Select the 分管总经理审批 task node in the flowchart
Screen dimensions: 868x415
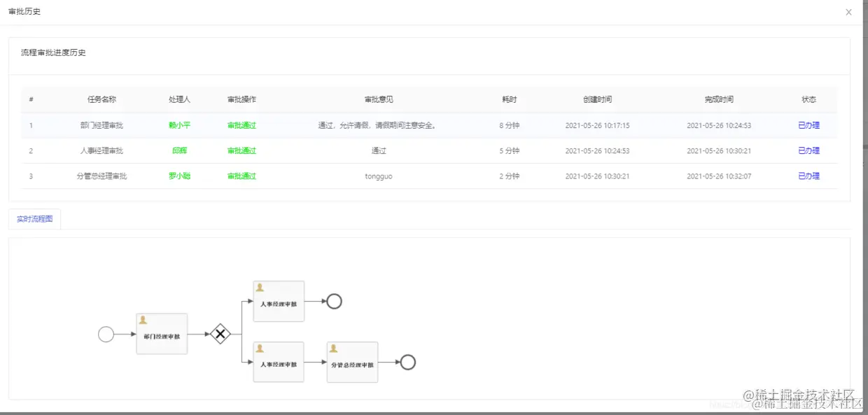click(352, 363)
